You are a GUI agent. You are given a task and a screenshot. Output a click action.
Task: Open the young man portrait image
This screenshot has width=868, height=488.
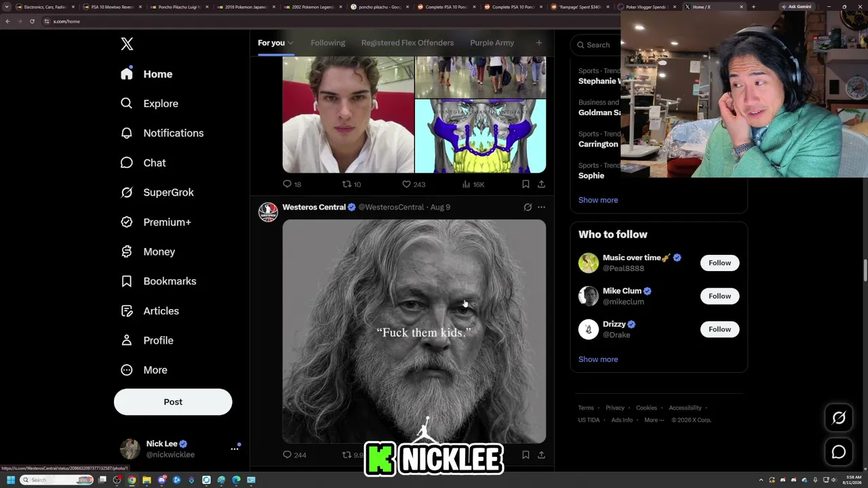coord(348,115)
